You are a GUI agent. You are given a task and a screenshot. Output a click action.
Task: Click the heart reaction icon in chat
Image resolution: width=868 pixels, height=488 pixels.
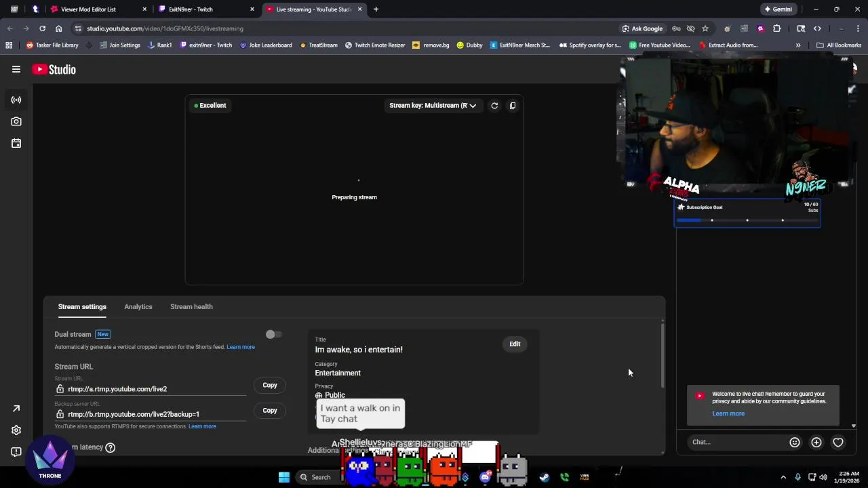tap(838, 442)
